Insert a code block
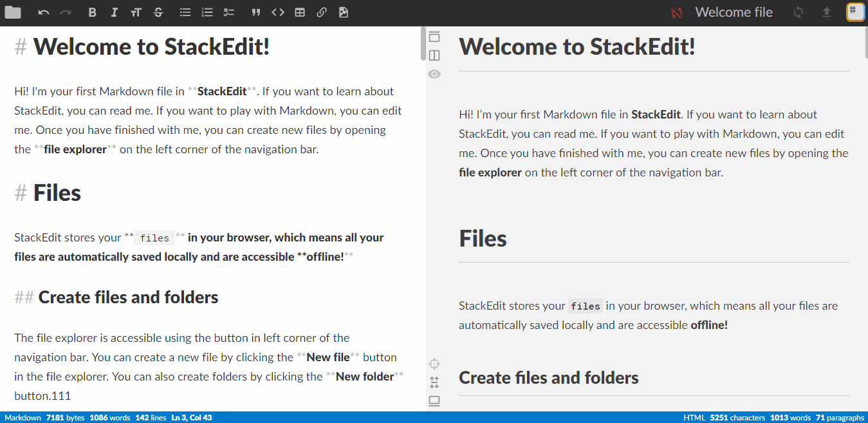 click(278, 12)
